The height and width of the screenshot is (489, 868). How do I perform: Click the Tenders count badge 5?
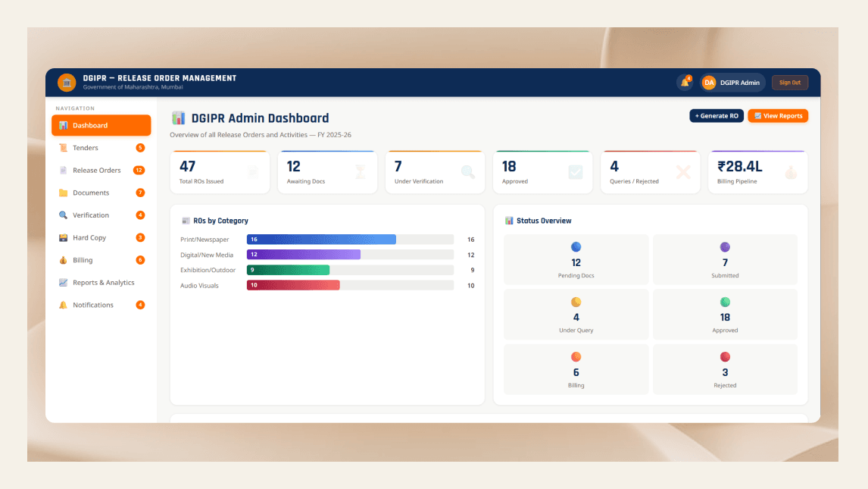(x=141, y=148)
